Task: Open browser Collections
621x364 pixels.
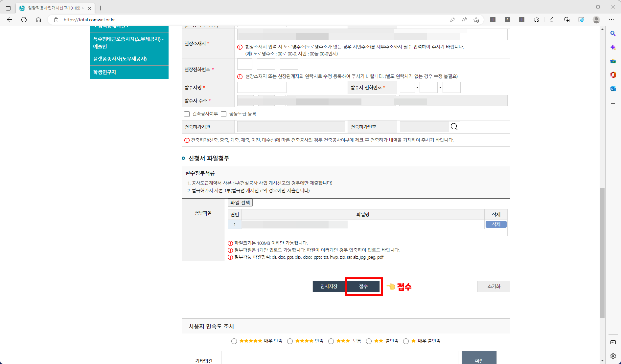Action: tap(567, 20)
